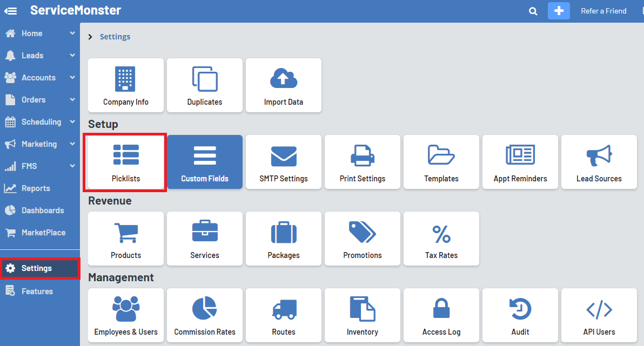Open Appt Reminders tile

(520, 162)
